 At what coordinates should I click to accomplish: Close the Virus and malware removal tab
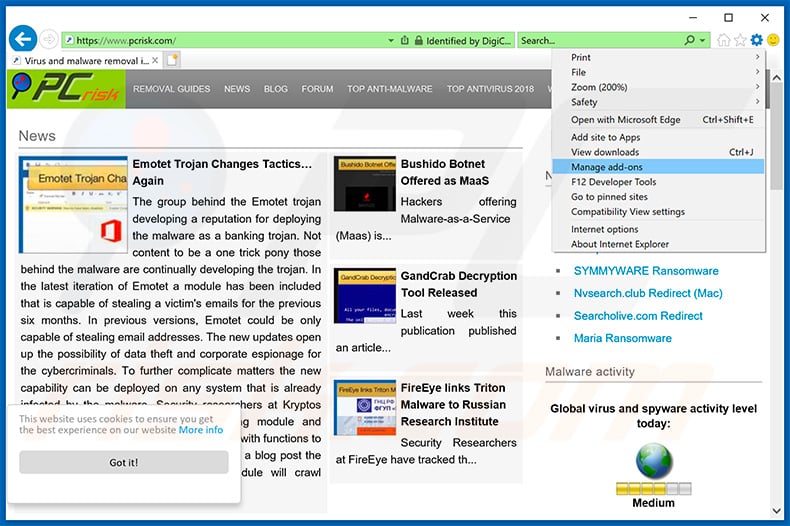coord(155,60)
